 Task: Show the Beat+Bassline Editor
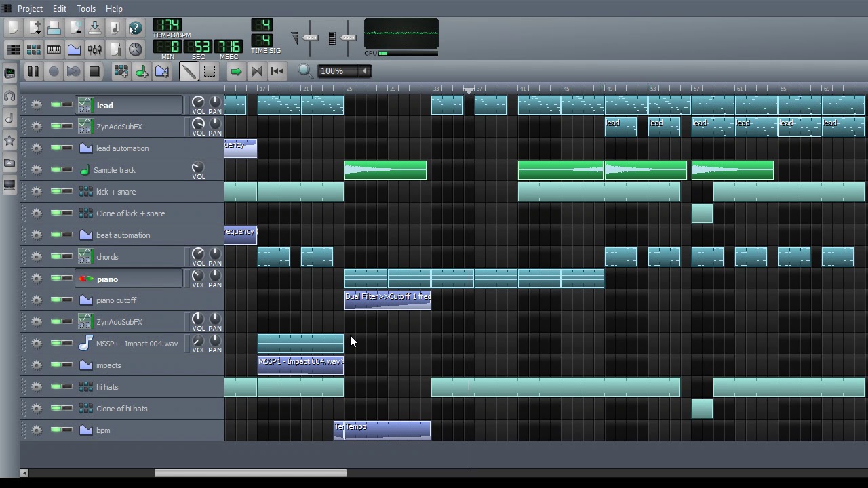(x=33, y=49)
